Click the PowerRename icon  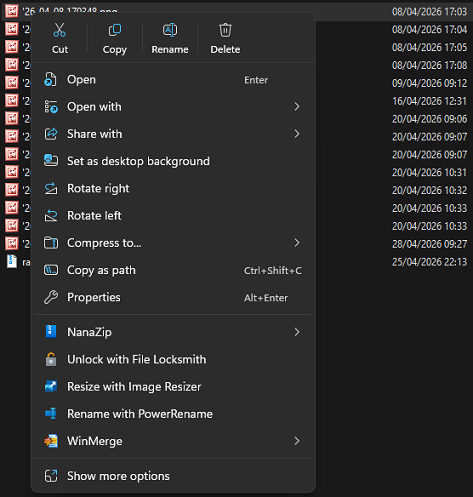tap(51, 414)
